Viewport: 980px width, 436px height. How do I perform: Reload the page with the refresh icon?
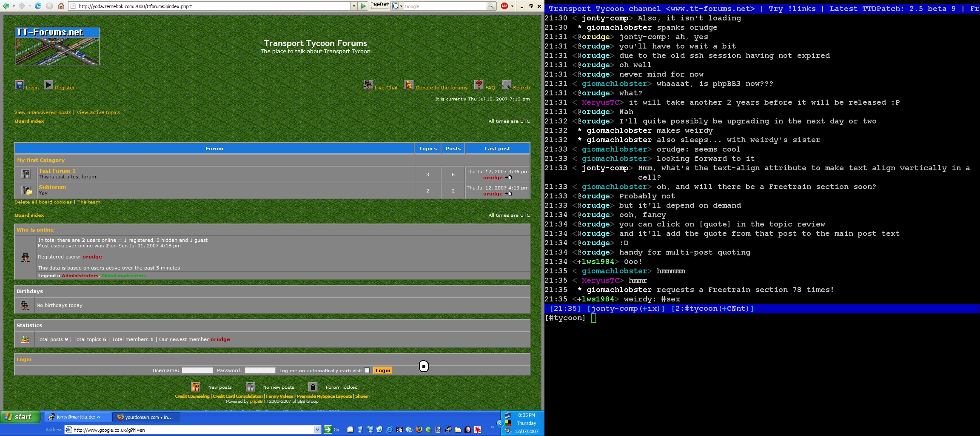point(38,6)
